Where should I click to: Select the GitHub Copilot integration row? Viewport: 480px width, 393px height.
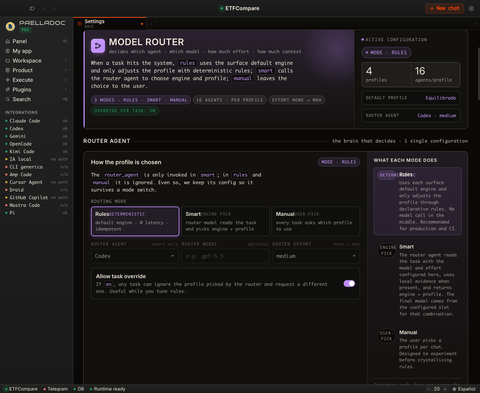(36, 197)
